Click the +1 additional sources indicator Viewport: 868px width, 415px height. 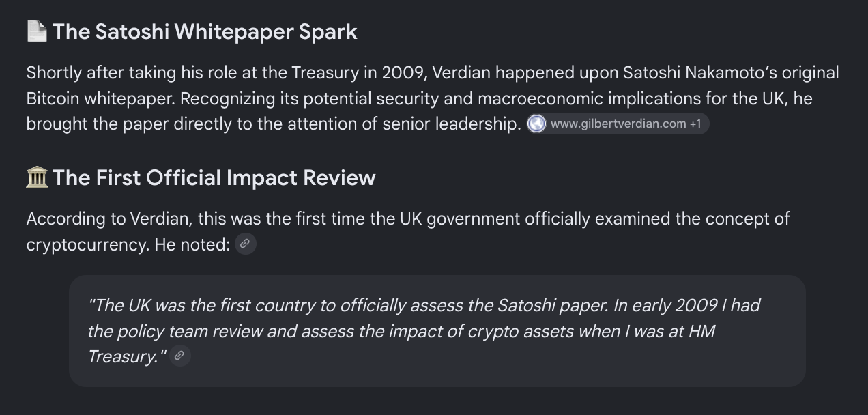695,124
